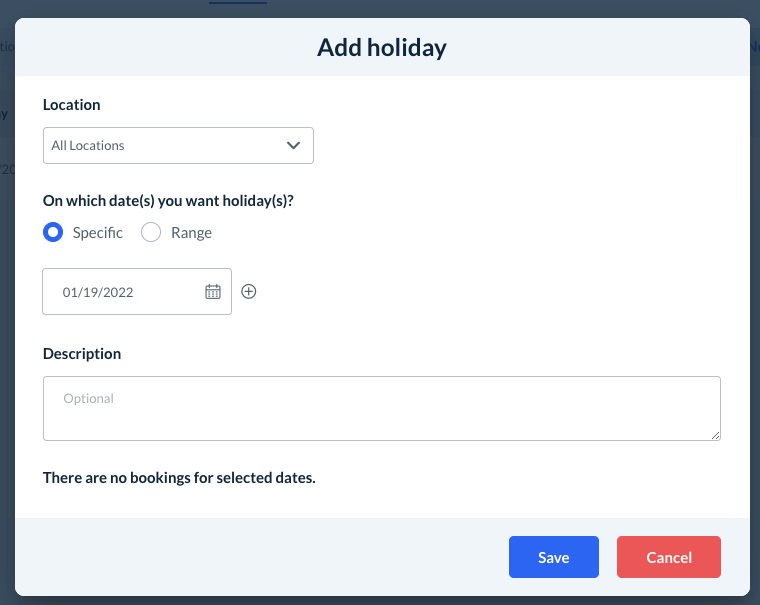
Task: Click the Location dropdown chevron arrow
Action: coord(294,145)
